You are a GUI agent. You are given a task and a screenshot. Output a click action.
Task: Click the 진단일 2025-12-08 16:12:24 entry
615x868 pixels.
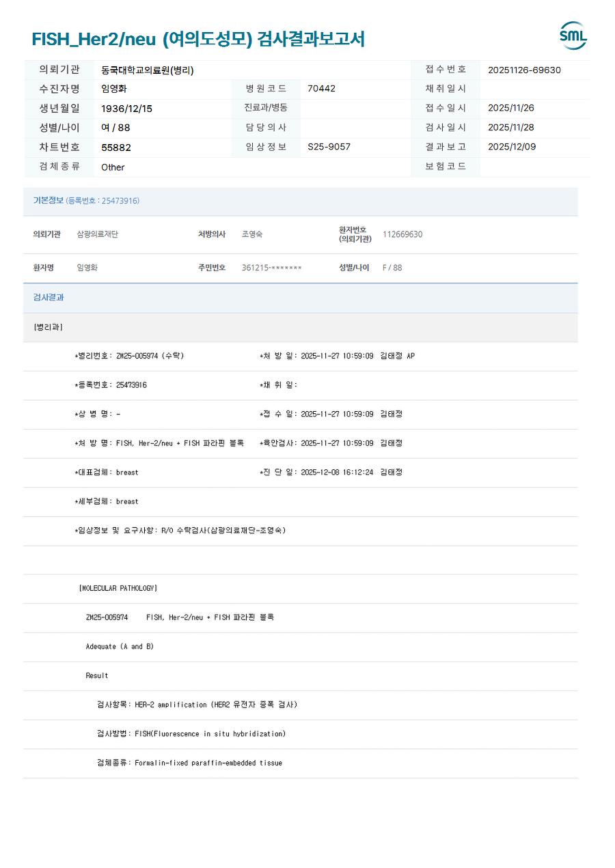point(331,473)
